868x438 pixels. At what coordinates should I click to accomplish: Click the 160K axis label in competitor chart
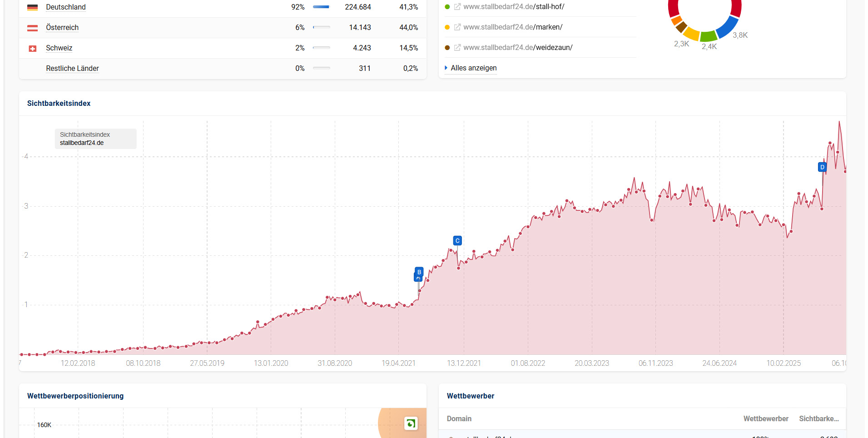44,425
